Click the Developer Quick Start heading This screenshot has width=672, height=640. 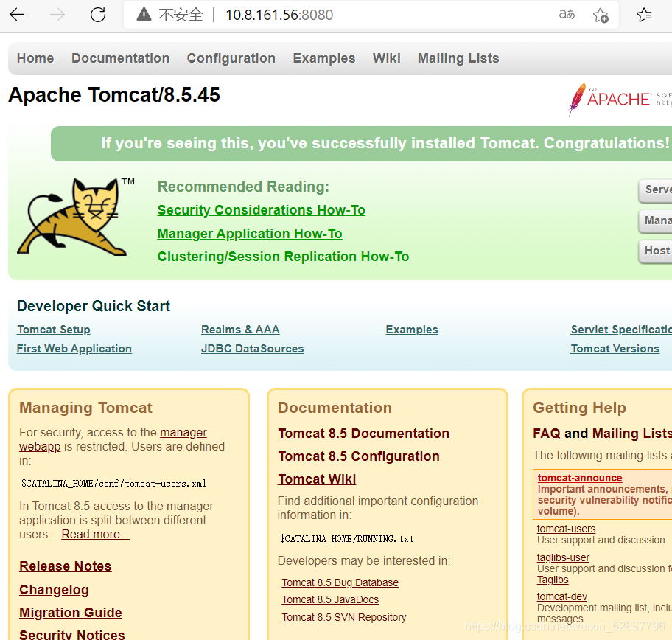94,306
